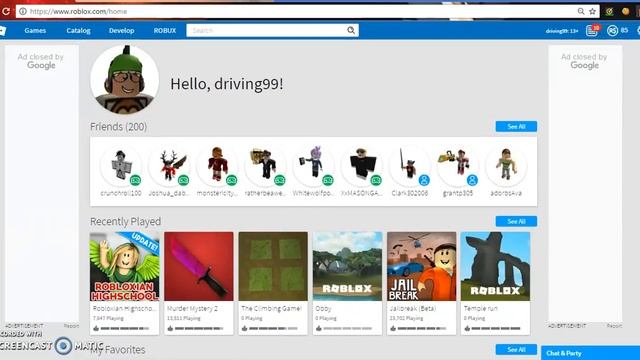Click the Recently Played heading

(x=125, y=222)
